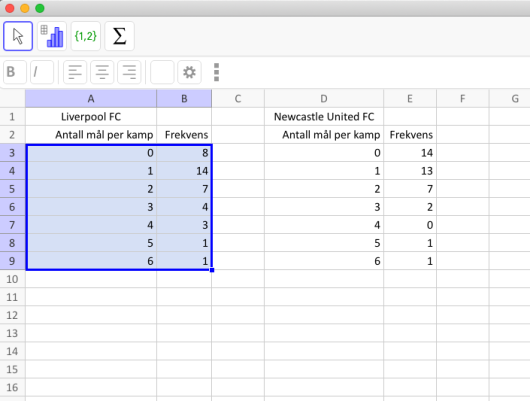This screenshot has width=530, height=401.
Task: Select column C header
Action: (238, 99)
